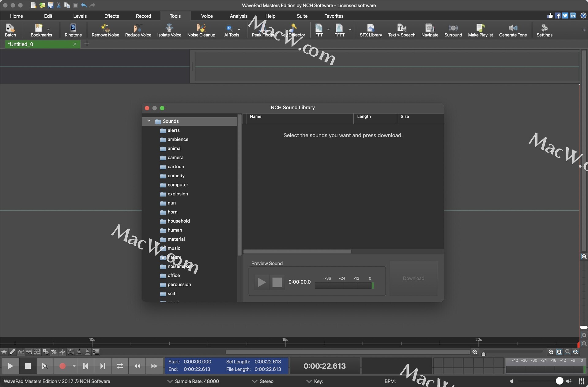Adjust the master volume slider knob

pos(559,381)
